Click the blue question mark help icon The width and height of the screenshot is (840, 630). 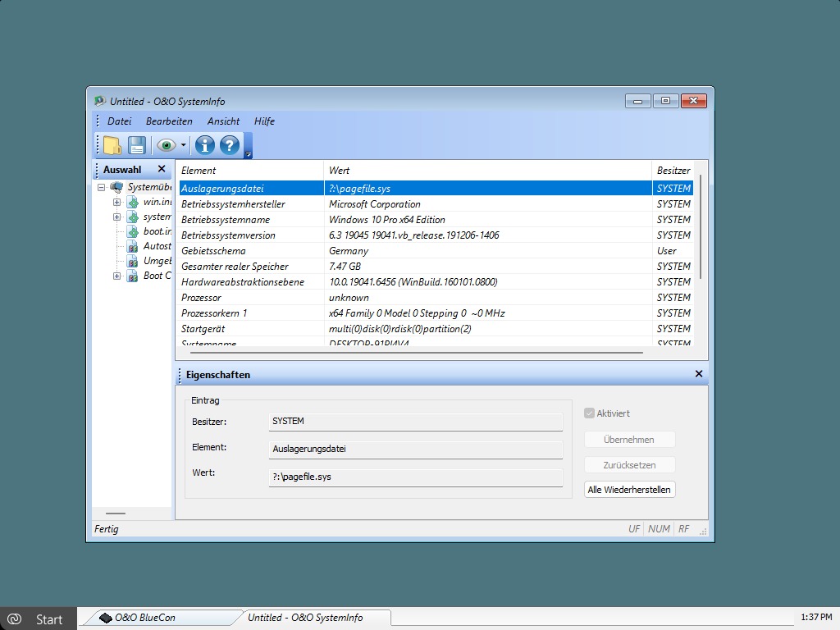(230, 145)
